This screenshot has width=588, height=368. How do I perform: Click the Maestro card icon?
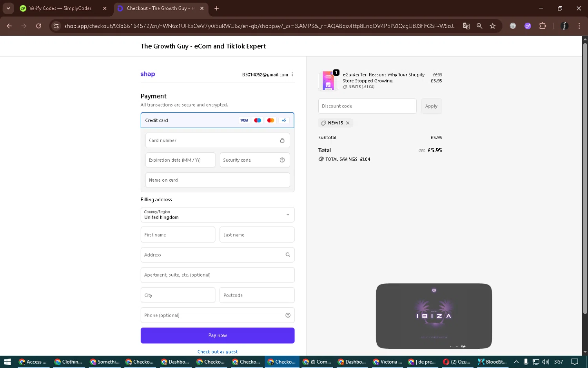pyautogui.click(x=258, y=120)
